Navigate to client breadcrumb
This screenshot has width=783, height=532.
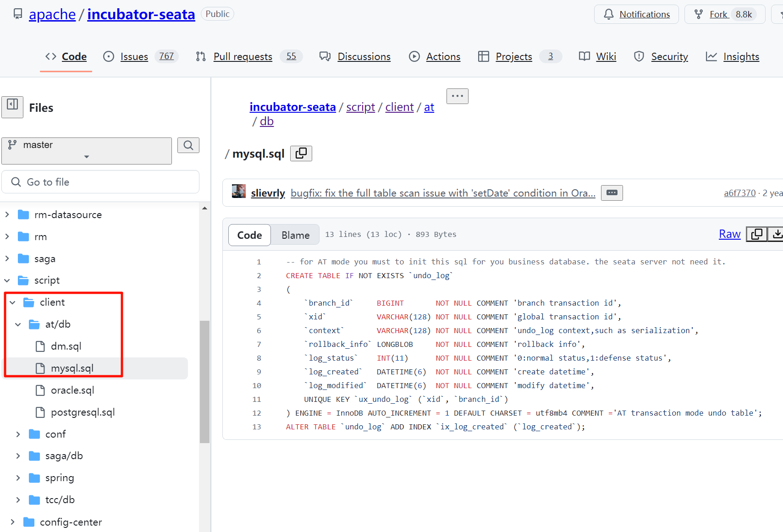click(400, 107)
